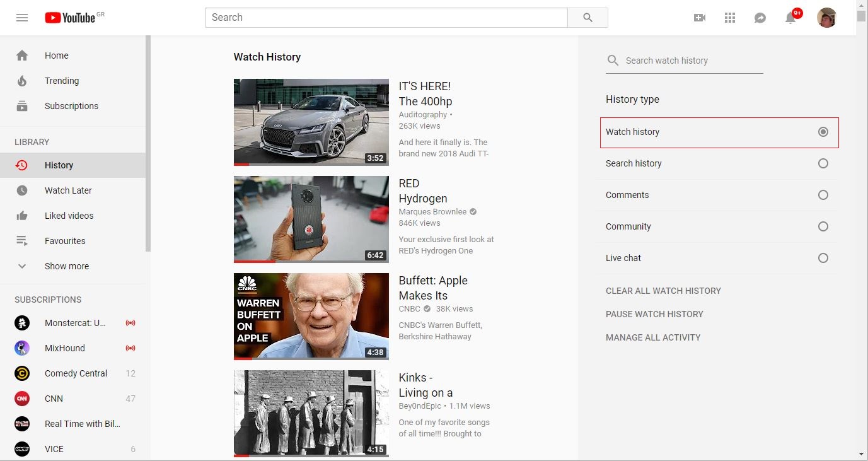
Task: Open the VICE subscription row
Action: [x=72, y=449]
